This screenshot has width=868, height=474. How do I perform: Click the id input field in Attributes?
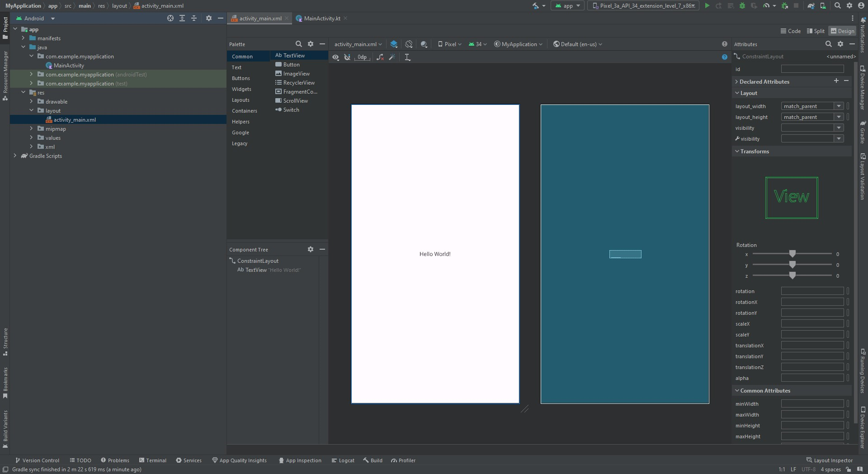pyautogui.click(x=812, y=69)
